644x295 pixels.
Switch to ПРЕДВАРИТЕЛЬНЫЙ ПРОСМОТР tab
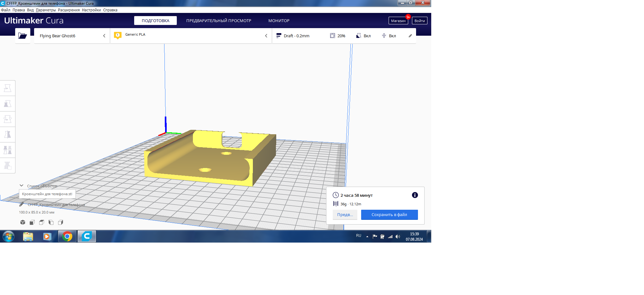(218, 21)
